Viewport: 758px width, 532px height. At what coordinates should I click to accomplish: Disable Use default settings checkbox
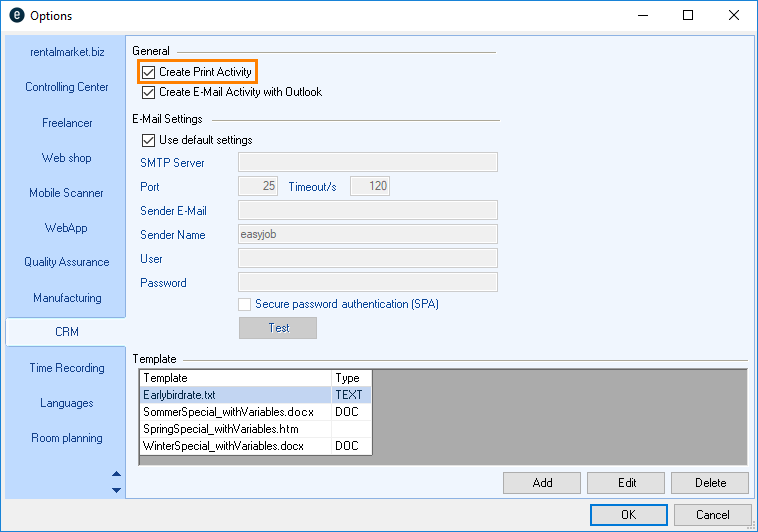tap(149, 140)
